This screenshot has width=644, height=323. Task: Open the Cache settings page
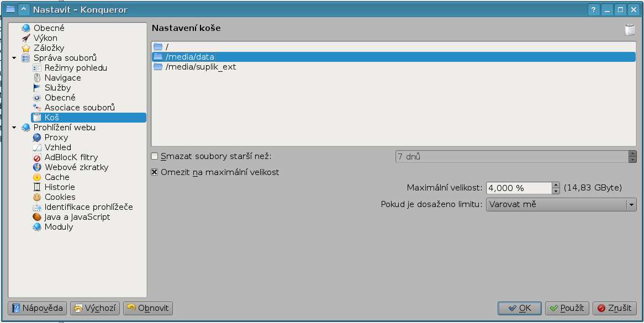[57, 177]
